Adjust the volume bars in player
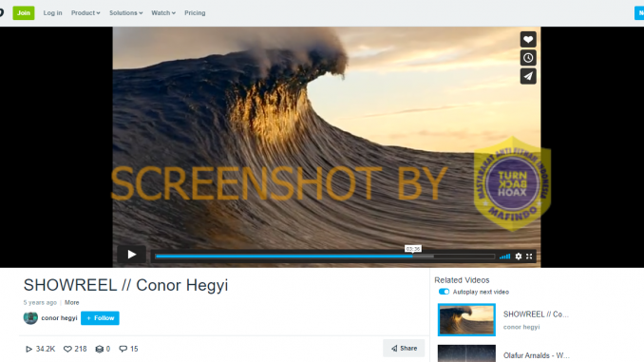The width and height of the screenshot is (644, 362). pyautogui.click(x=504, y=257)
